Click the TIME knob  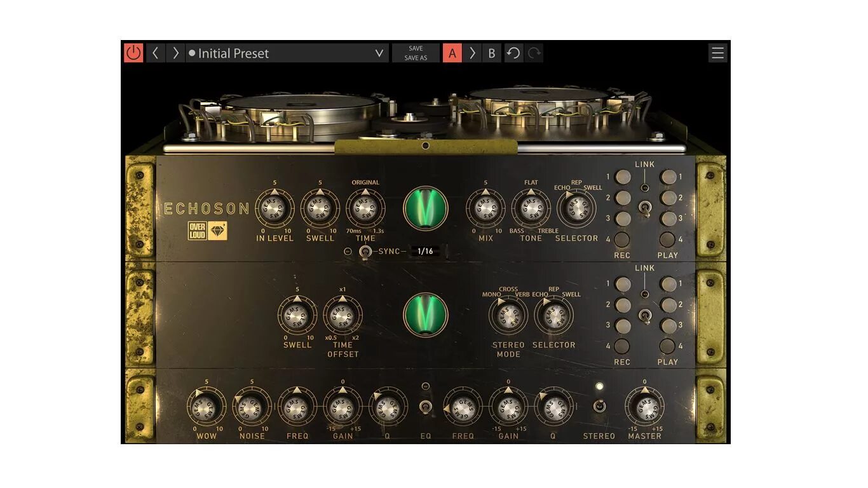(365, 208)
